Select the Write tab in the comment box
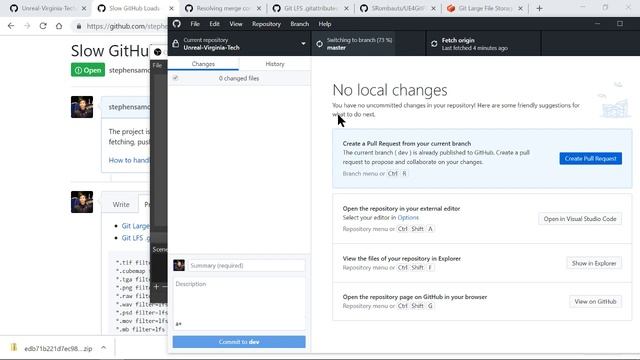Screen dimensions: 640x360 pos(121,204)
